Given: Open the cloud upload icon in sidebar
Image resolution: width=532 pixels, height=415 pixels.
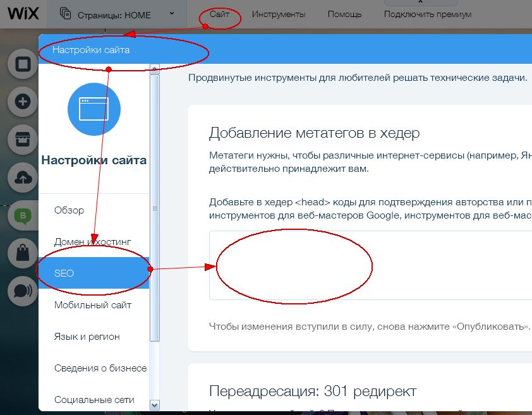Looking at the screenshot, I should tap(23, 177).
